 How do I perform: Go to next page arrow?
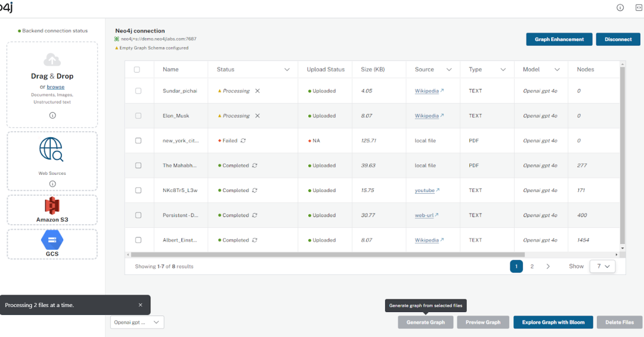pyautogui.click(x=548, y=266)
